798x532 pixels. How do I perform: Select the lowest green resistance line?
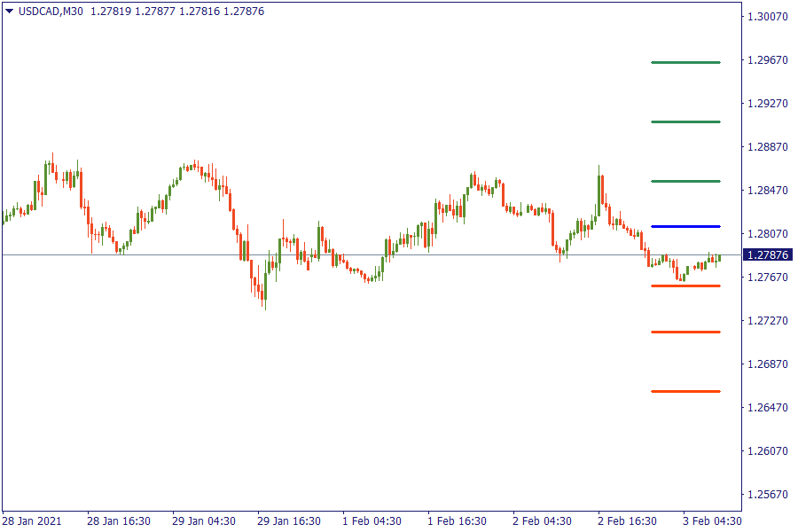pyautogui.click(x=685, y=181)
